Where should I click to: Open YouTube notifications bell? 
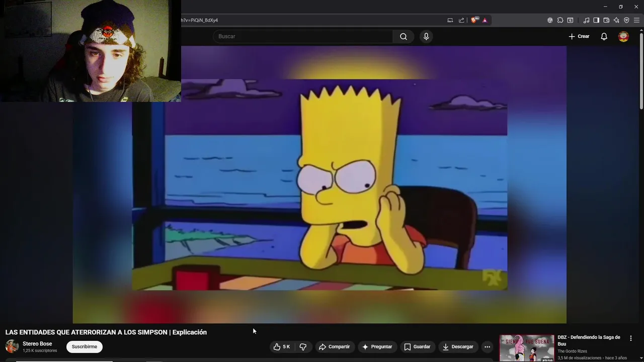click(604, 36)
